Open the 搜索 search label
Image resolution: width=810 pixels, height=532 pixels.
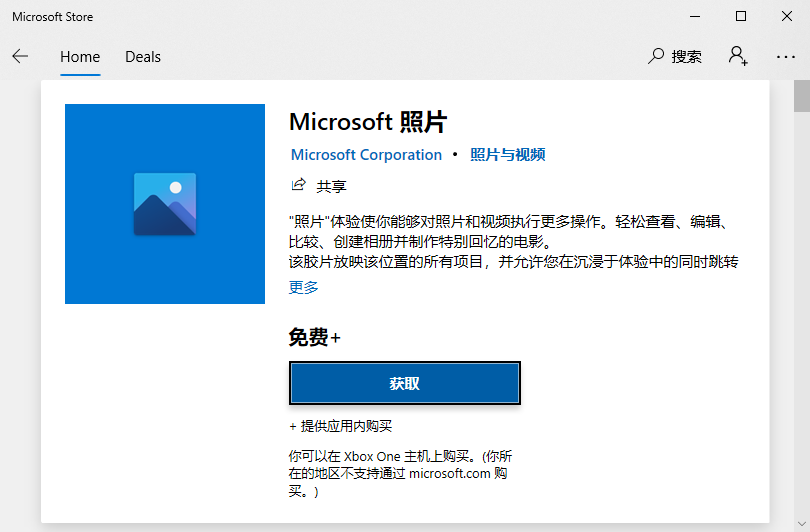687,56
